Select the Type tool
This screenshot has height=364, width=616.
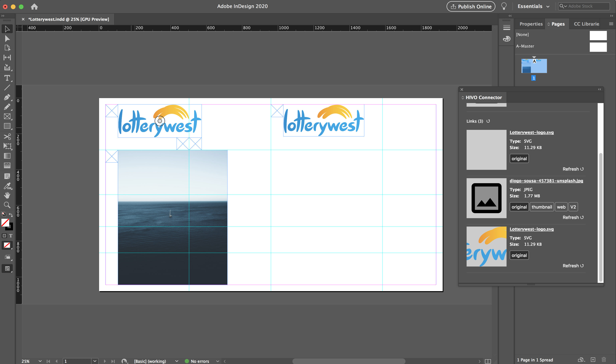pos(7,78)
